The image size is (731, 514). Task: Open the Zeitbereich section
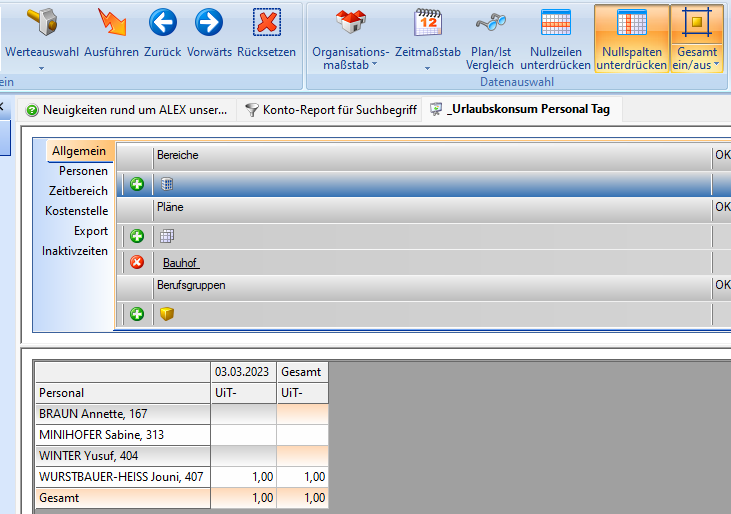click(78, 191)
